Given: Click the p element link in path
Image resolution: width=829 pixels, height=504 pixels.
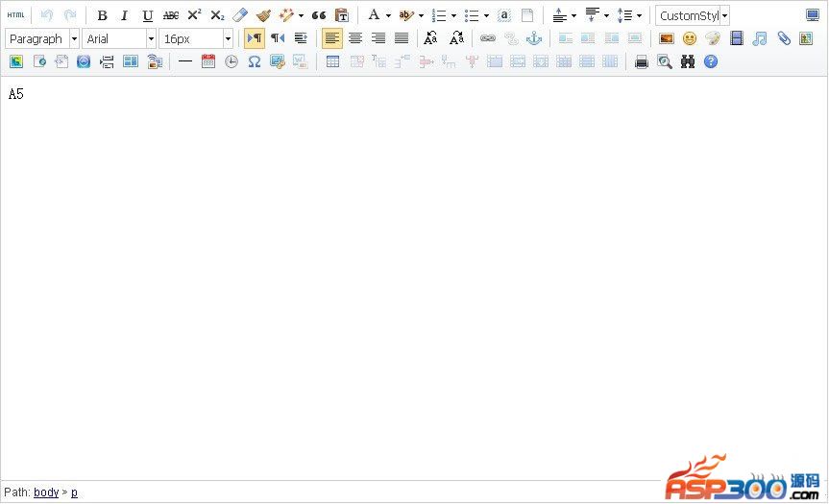Looking at the screenshot, I should 74,492.
